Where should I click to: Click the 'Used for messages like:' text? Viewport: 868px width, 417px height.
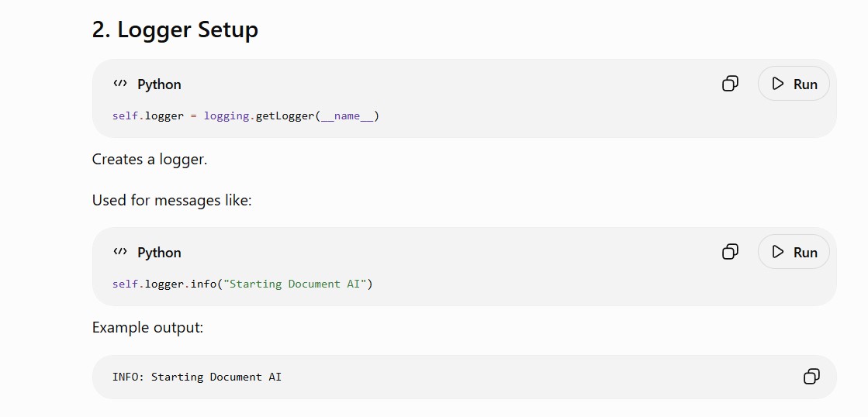[x=171, y=200]
